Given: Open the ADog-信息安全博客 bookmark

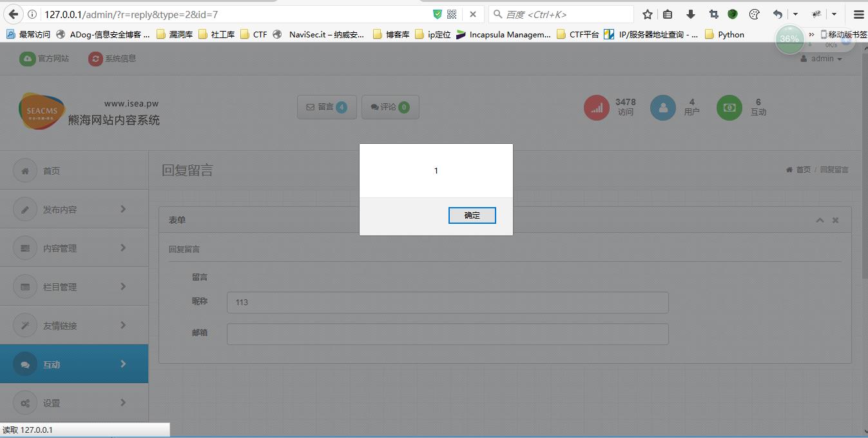Looking at the screenshot, I should (x=103, y=35).
